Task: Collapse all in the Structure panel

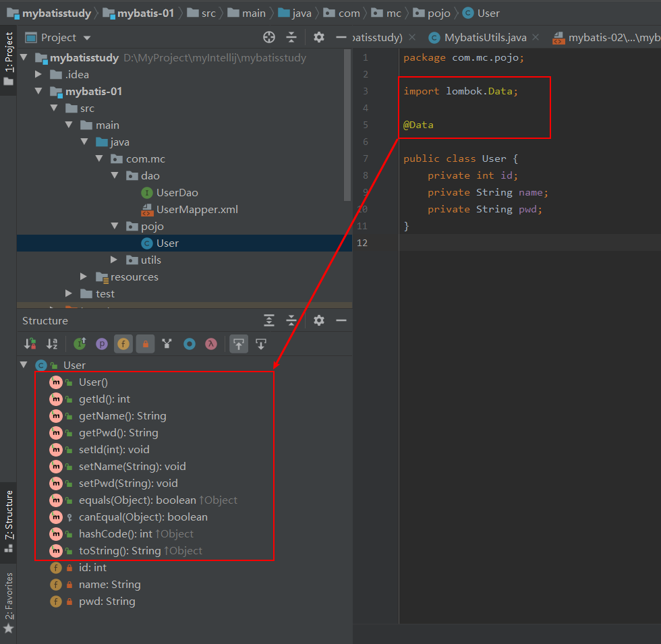Action: click(x=291, y=321)
